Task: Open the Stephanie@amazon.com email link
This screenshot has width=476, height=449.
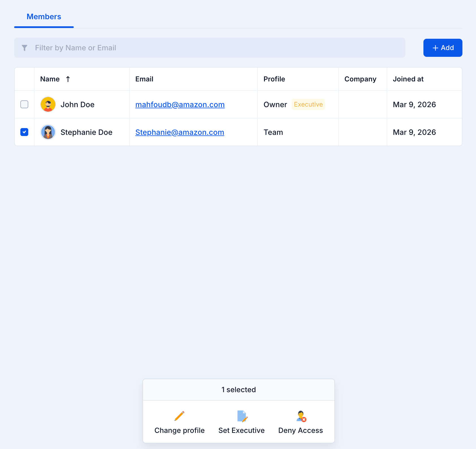Action: point(179,132)
